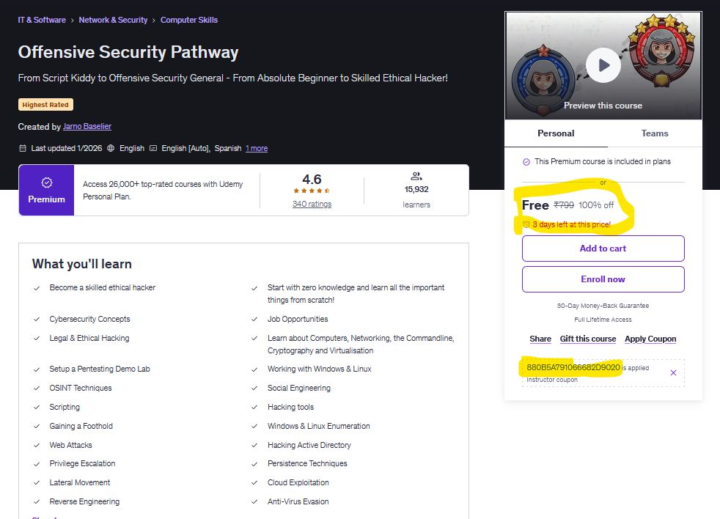
Task: Click the 'What you'll learn' heading
Action: coord(82,264)
